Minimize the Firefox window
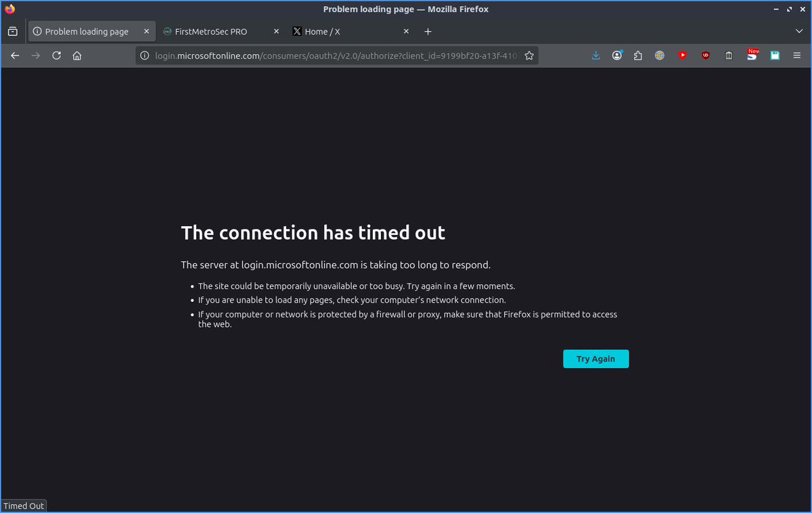This screenshot has height=513, width=812. (777, 9)
